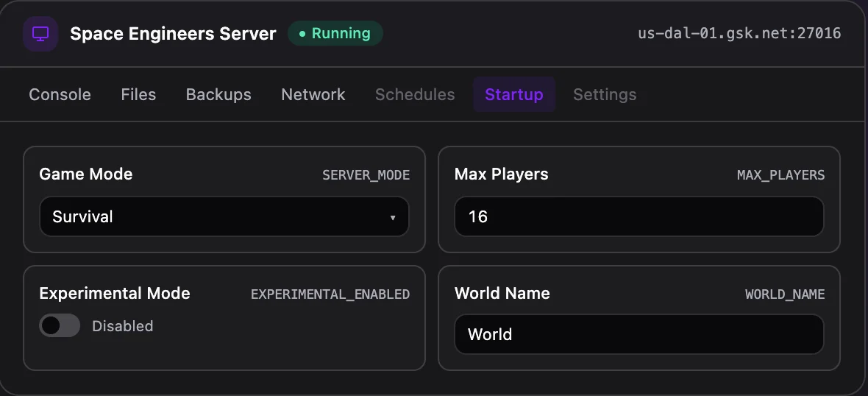Screen dimensions: 868x396
Task: Toggle the Experimental Mode switch
Action: pyautogui.click(x=60, y=325)
